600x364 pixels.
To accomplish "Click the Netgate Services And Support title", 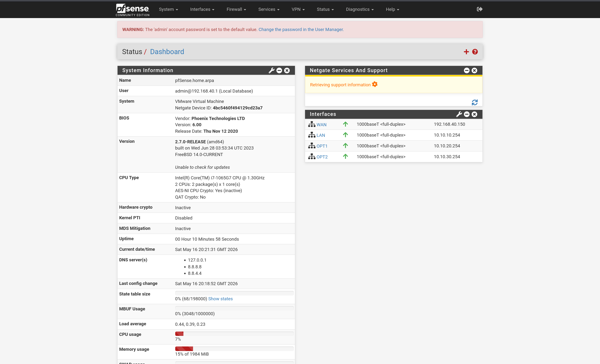I will click(349, 70).
